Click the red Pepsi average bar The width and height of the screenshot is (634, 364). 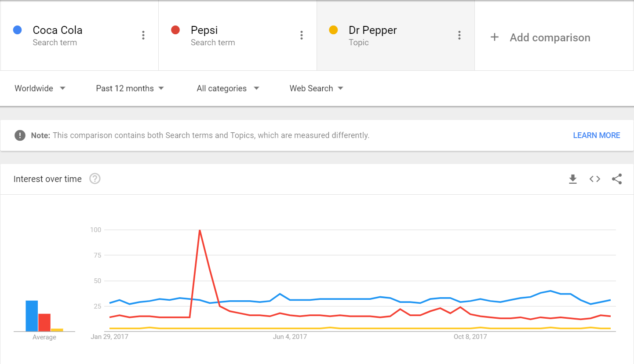point(44,322)
